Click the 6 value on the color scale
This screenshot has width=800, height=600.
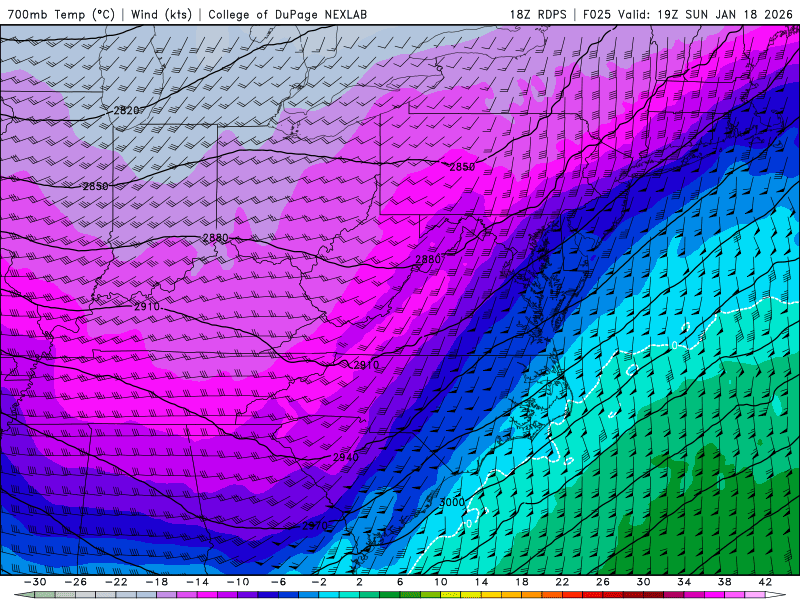(x=400, y=582)
